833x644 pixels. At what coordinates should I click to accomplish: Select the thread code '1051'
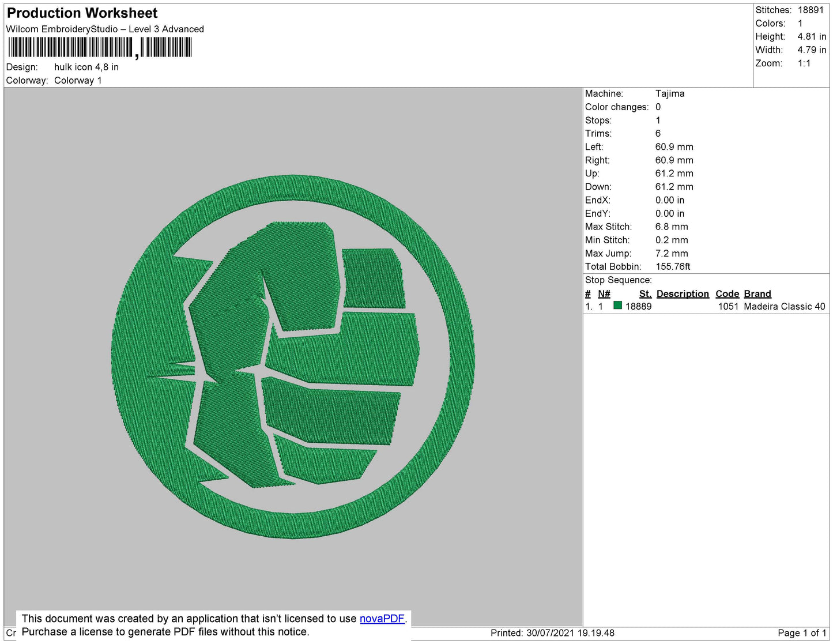point(728,306)
